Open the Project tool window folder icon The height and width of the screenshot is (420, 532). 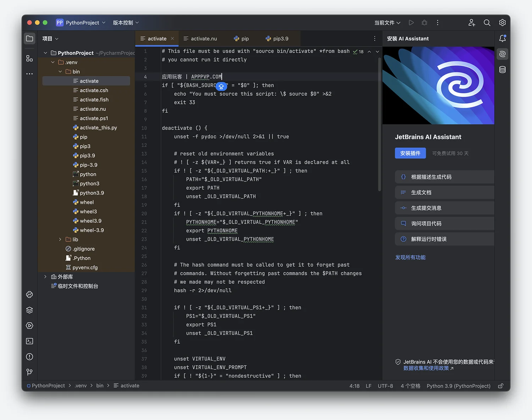[29, 38]
